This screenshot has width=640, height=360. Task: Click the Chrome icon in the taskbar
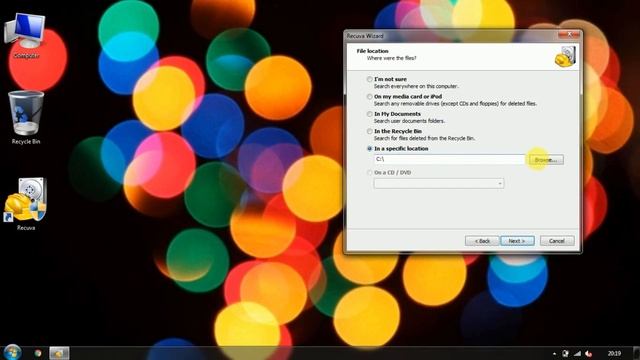point(38,353)
